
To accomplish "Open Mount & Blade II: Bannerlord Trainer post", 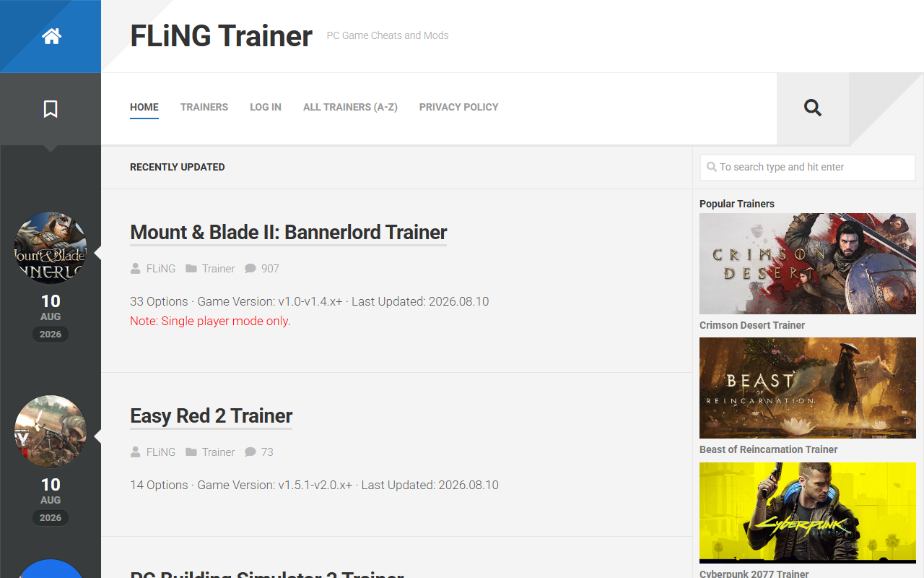I will tap(289, 233).
